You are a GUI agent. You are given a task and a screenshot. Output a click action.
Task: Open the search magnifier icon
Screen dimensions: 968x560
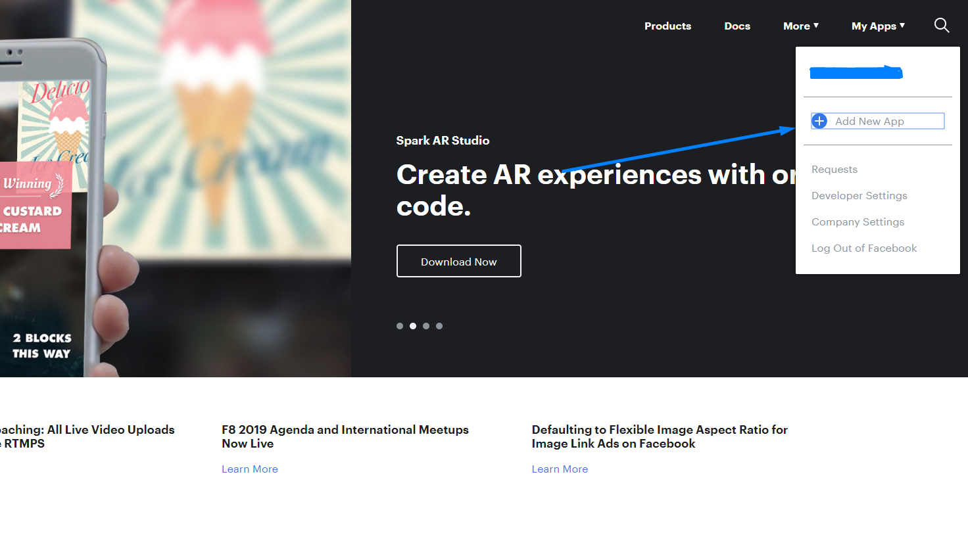(942, 26)
